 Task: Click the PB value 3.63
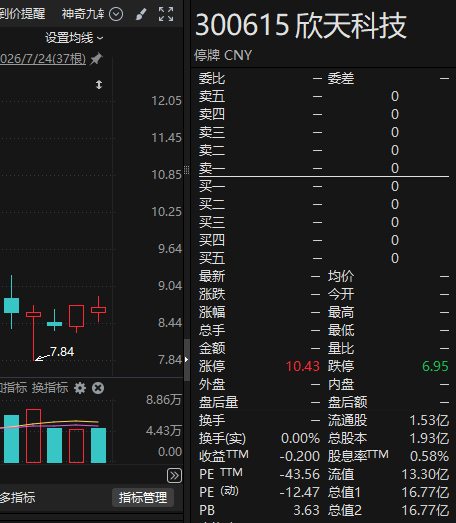point(306,510)
